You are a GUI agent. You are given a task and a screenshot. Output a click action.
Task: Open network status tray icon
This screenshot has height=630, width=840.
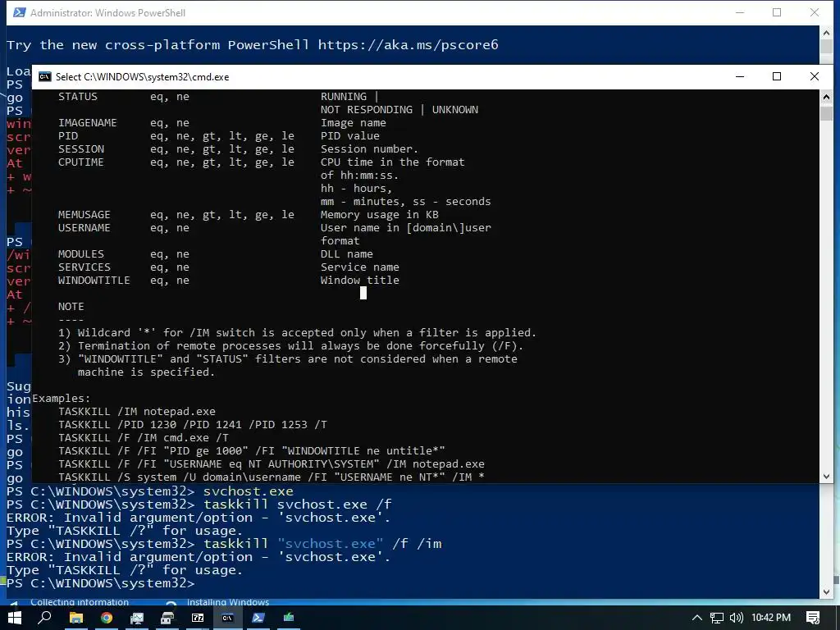coord(717,618)
